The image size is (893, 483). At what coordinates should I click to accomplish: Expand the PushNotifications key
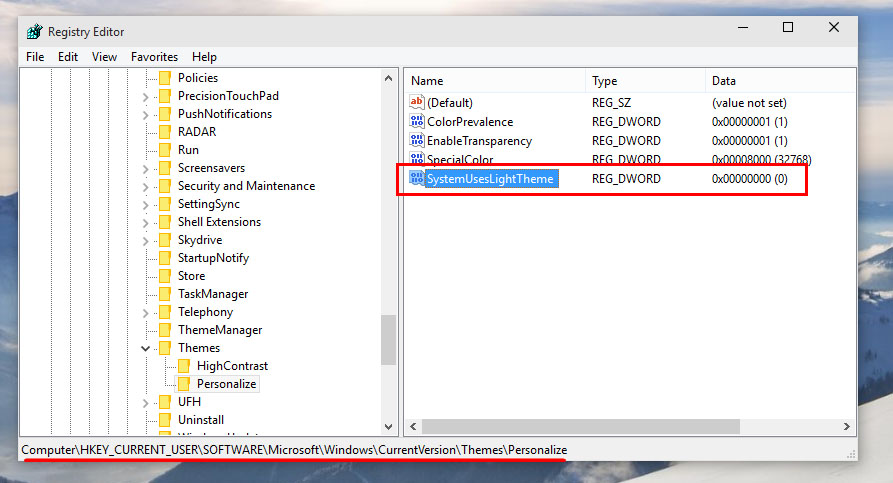pyautogui.click(x=145, y=116)
